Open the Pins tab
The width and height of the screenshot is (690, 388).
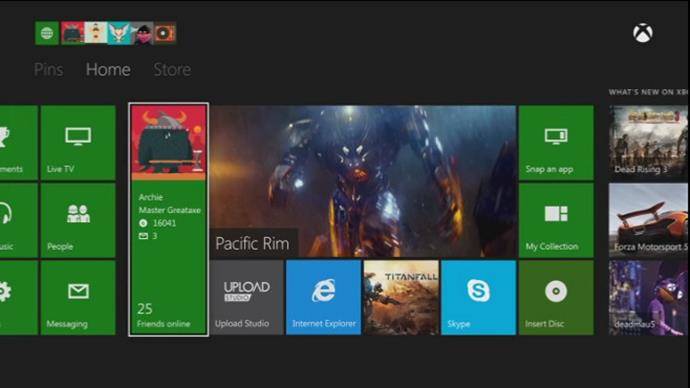point(48,70)
